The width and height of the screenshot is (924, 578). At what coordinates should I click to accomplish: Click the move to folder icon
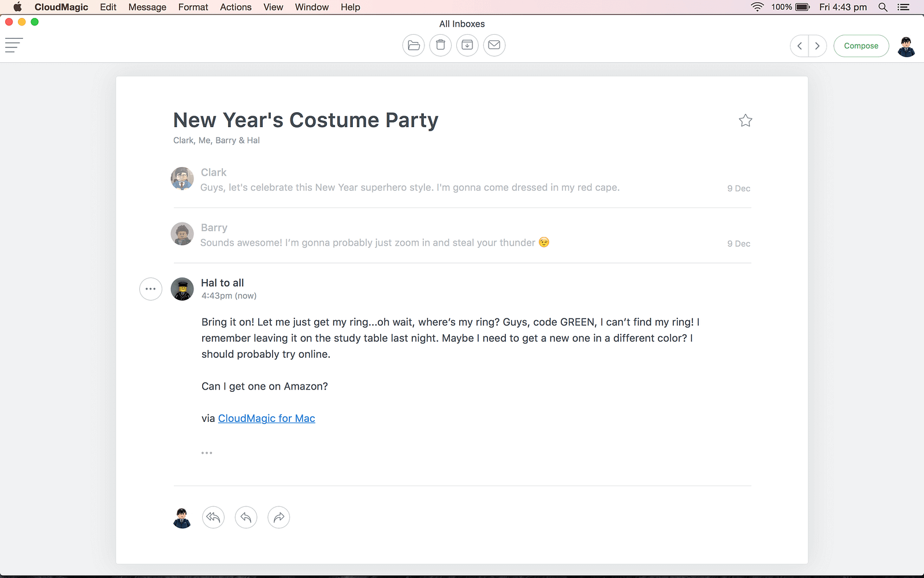coord(413,45)
